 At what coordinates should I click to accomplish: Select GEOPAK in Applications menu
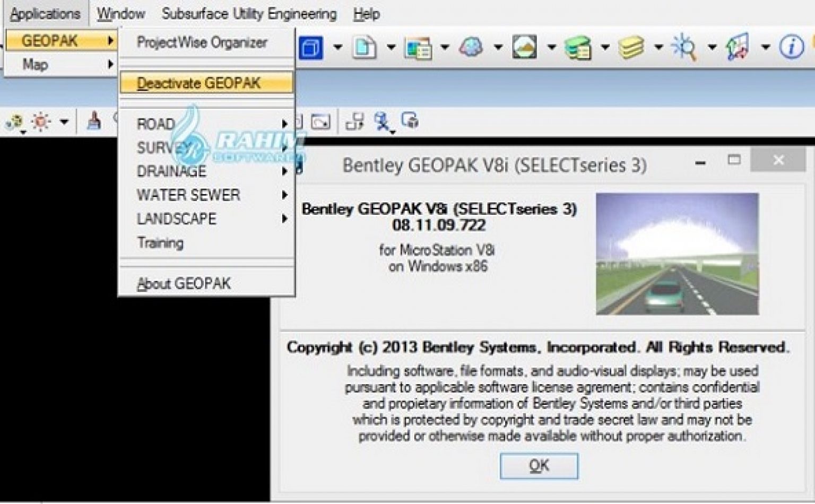61,41
